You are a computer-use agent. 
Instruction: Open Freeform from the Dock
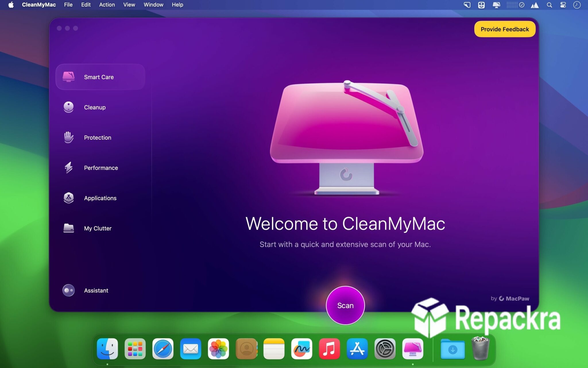click(x=301, y=349)
